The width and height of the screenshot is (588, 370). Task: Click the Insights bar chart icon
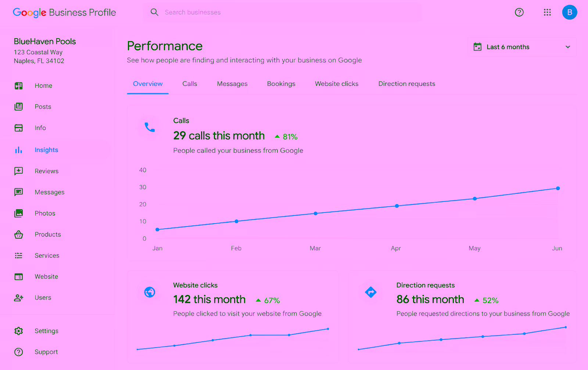point(19,150)
